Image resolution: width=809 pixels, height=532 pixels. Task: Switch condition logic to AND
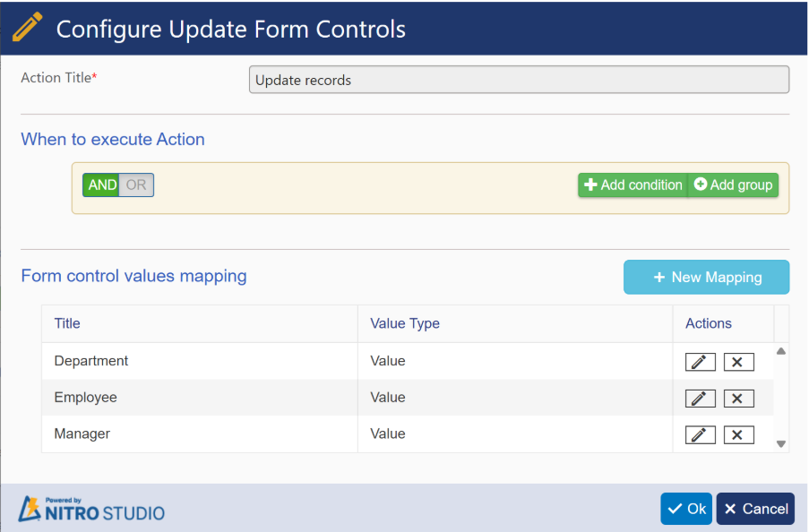(x=101, y=185)
